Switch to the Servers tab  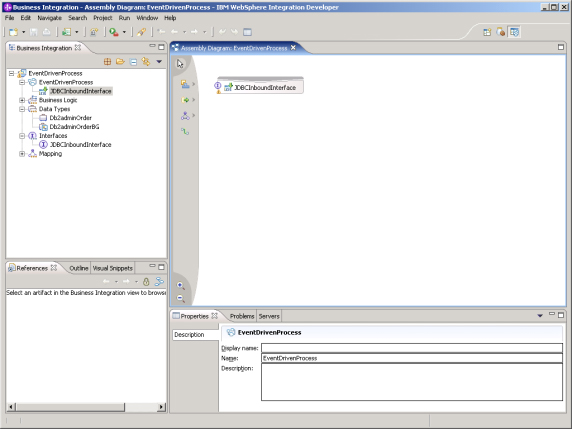269,316
